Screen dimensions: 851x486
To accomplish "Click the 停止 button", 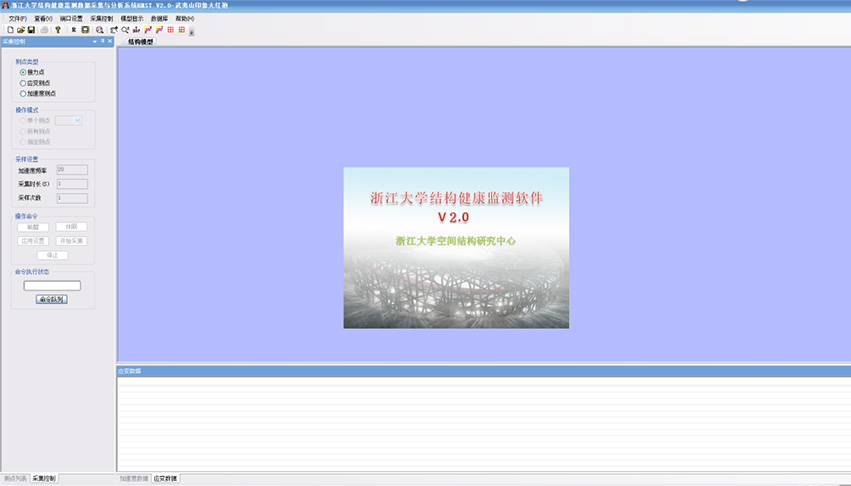I will [x=53, y=255].
